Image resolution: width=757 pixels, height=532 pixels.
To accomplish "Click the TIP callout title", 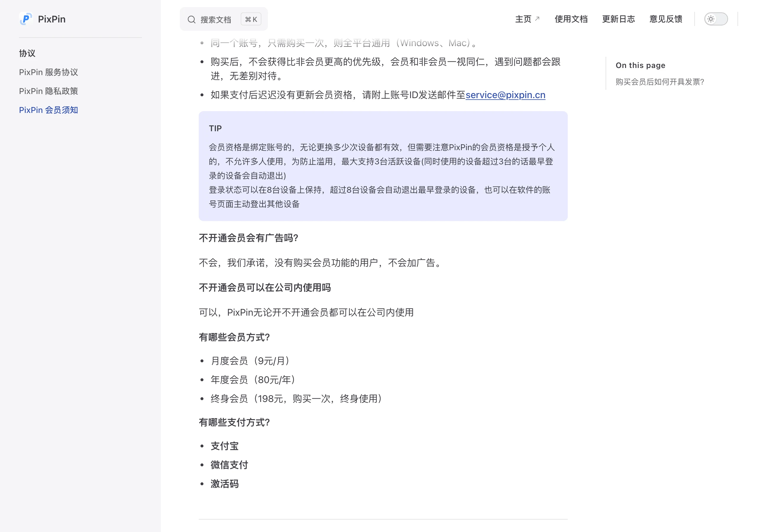I will (215, 128).
